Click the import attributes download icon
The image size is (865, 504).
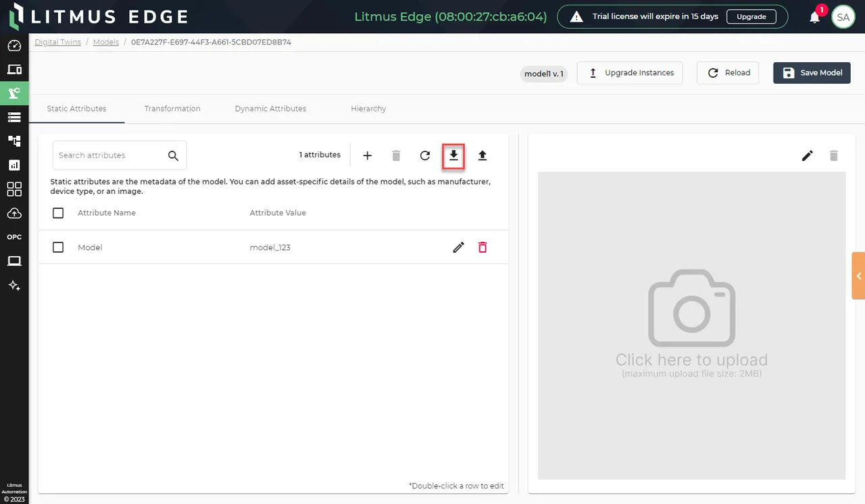[453, 155]
